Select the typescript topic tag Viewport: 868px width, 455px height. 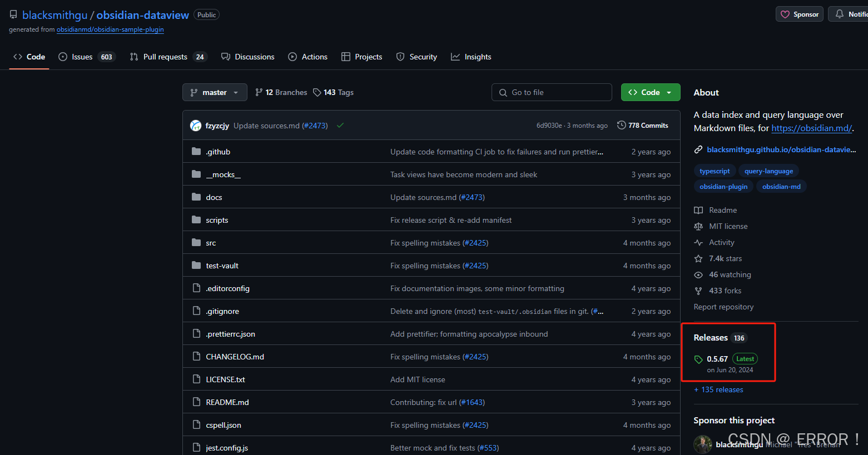[x=715, y=171]
